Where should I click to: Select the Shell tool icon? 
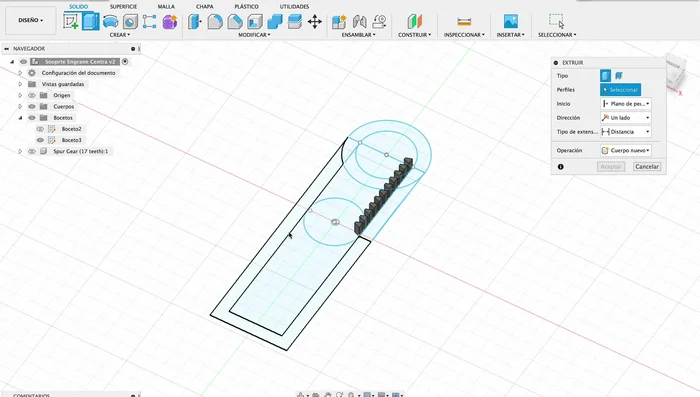(x=255, y=21)
